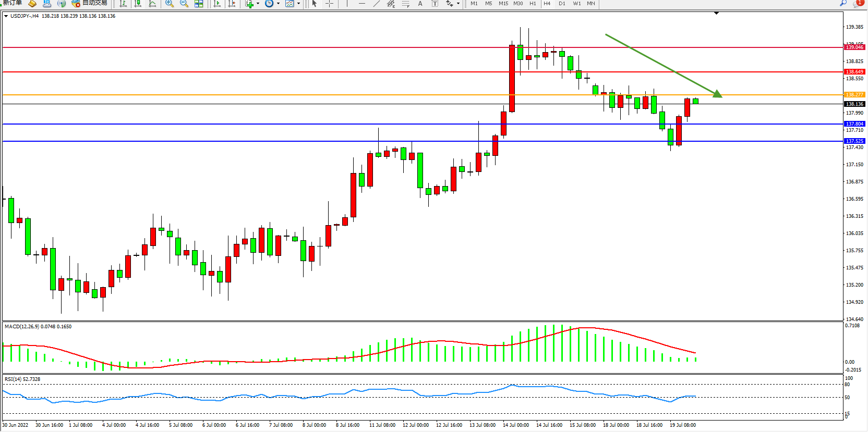
Task: Click the orange 138.277 price level label
Action: click(x=854, y=95)
